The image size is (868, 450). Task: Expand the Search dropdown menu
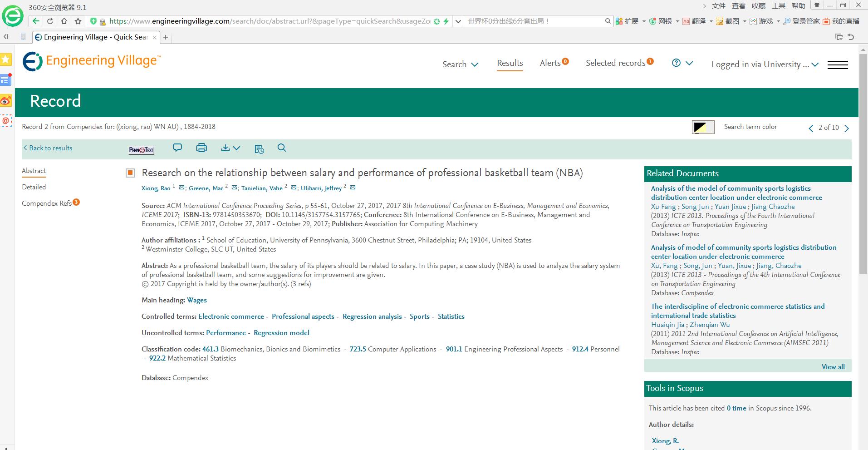(460, 64)
